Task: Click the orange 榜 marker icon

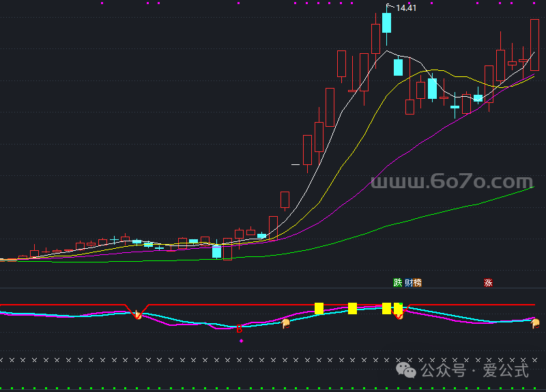Action: click(x=417, y=283)
